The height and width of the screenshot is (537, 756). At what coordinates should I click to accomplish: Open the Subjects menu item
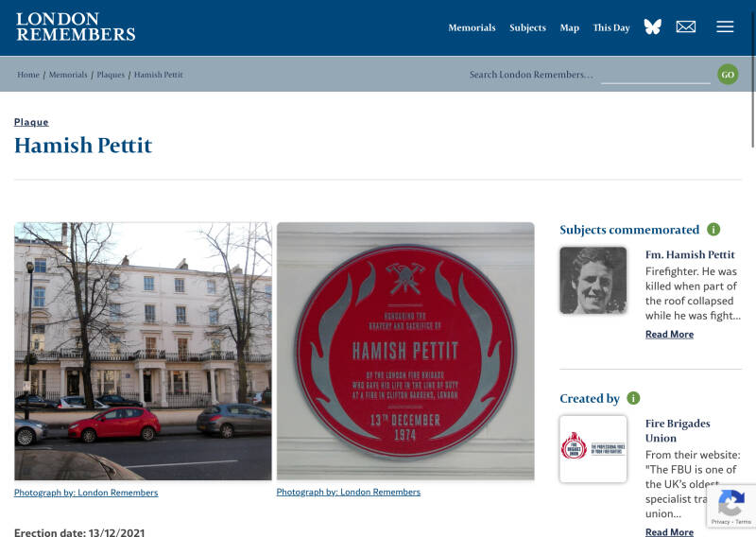tap(527, 28)
